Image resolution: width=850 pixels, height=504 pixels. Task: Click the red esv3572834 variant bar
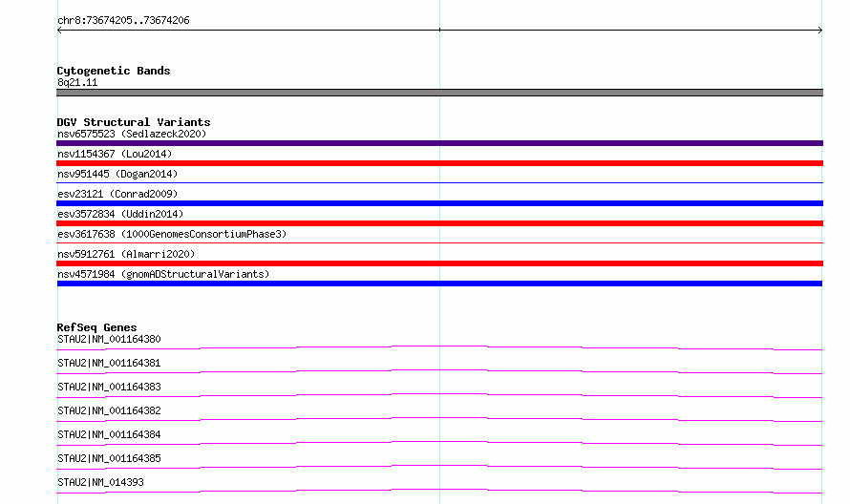click(x=439, y=223)
